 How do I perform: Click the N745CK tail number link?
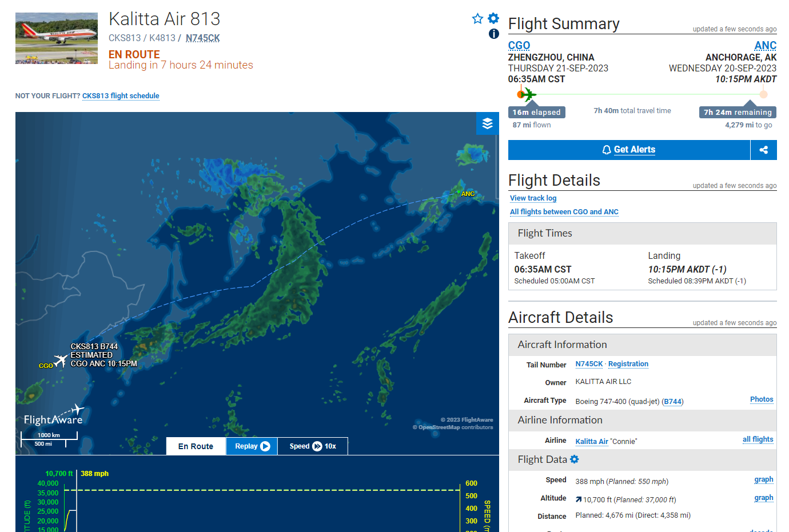click(589, 364)
